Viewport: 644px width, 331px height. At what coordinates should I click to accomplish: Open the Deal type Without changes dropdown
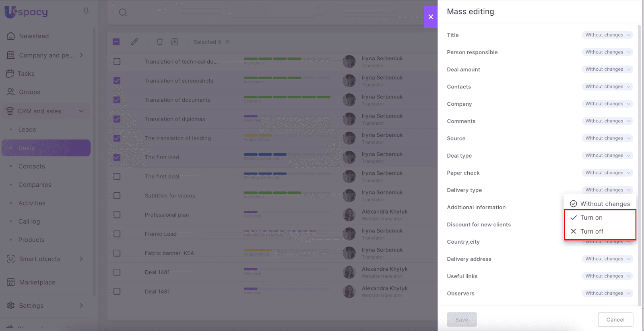coord(607,156)
